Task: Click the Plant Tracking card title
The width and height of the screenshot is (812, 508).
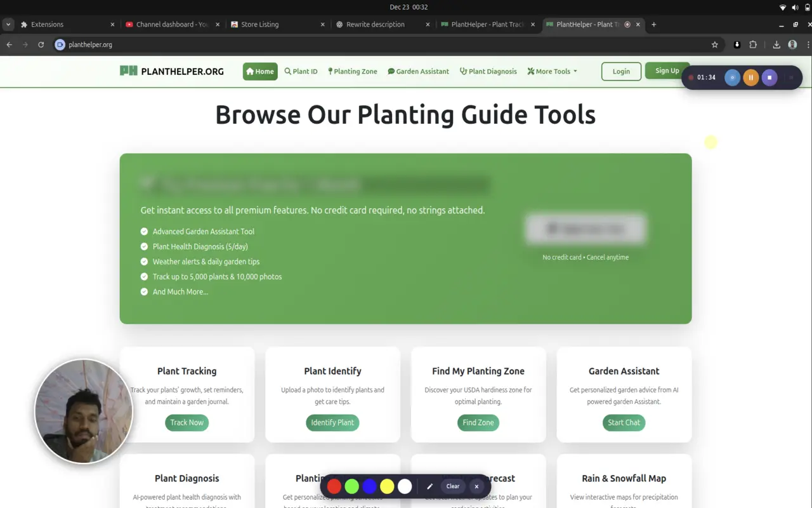Action: (x=187, y=371)
